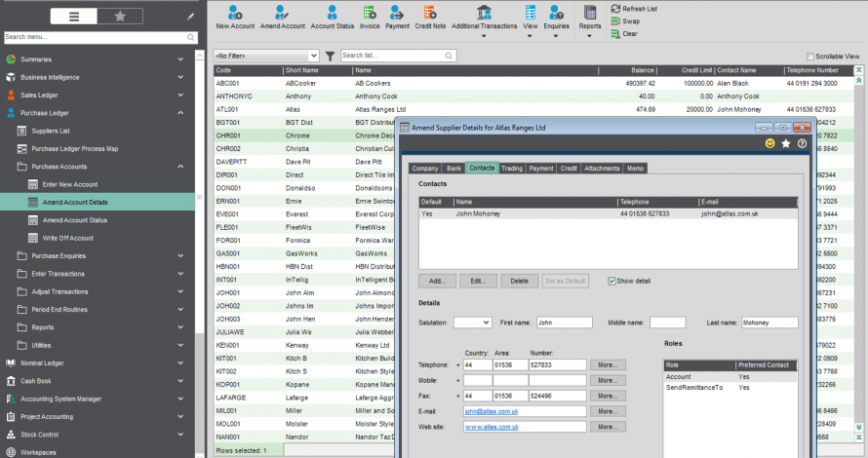The height and width of the screenshot is (458, 868).
Task: Collapse the Purchase Ledger section
Action: [180, 113]
